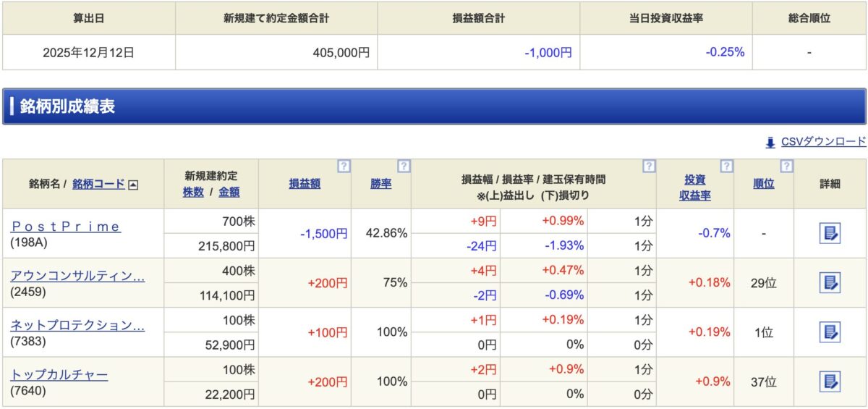868x409 pixels.
Task: Click help icon above 投資収益率 column
Action: [x=726, y=166]
